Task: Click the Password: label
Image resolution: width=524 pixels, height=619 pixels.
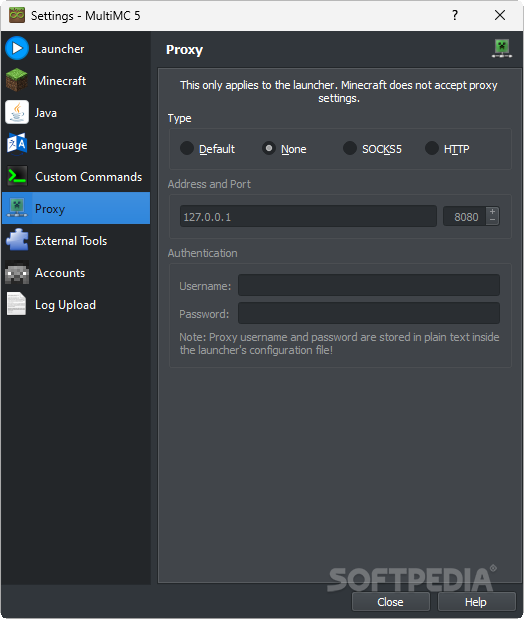Action: (204, 314)
